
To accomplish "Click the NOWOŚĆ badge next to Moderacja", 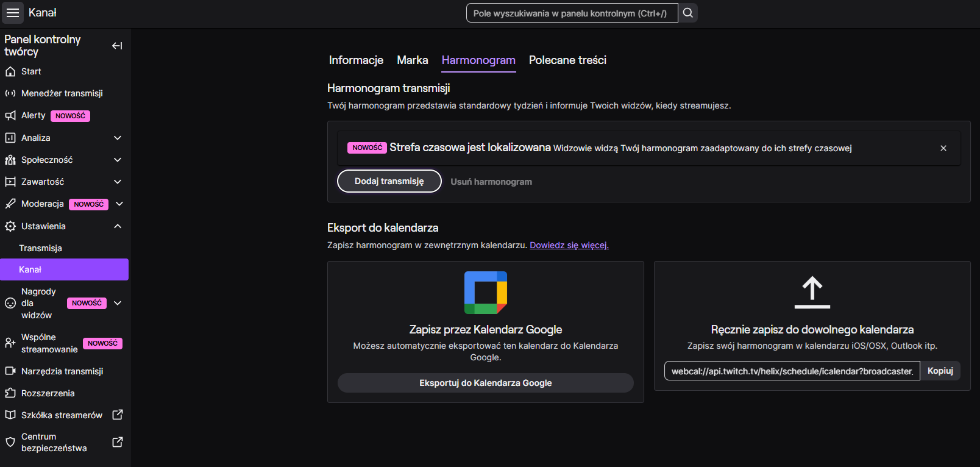I will tap(89, 204).
